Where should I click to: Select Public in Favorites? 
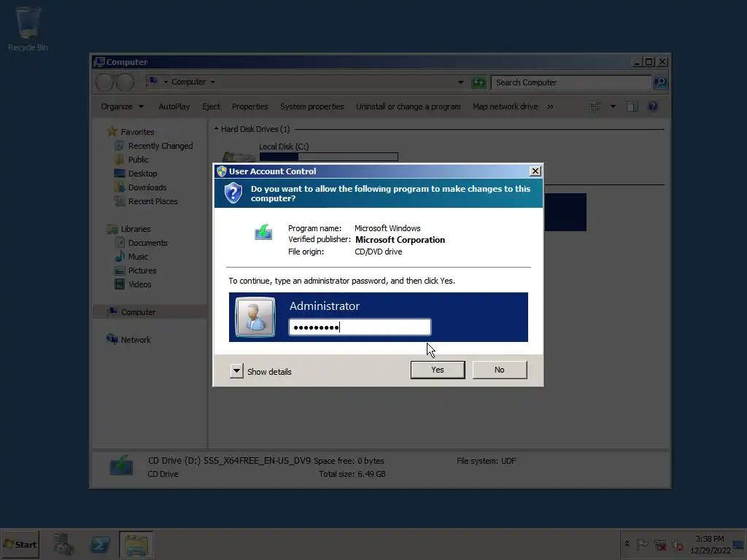138,160
